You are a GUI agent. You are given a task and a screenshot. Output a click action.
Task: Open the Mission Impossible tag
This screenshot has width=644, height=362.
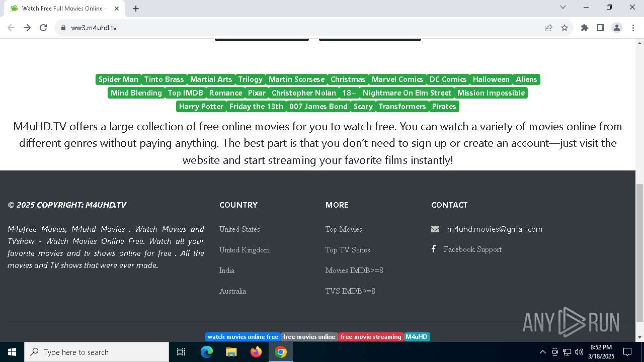click(x=491, y=93)
